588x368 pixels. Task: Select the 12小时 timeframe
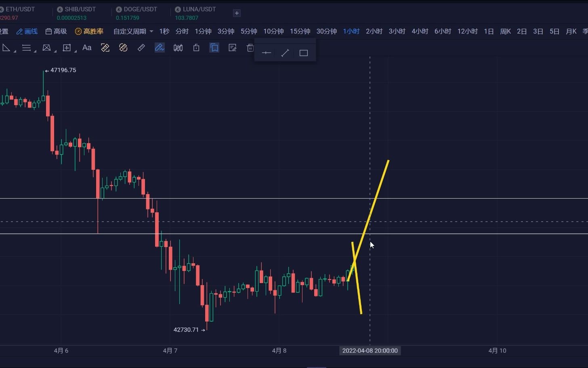(x=468, y=31)
